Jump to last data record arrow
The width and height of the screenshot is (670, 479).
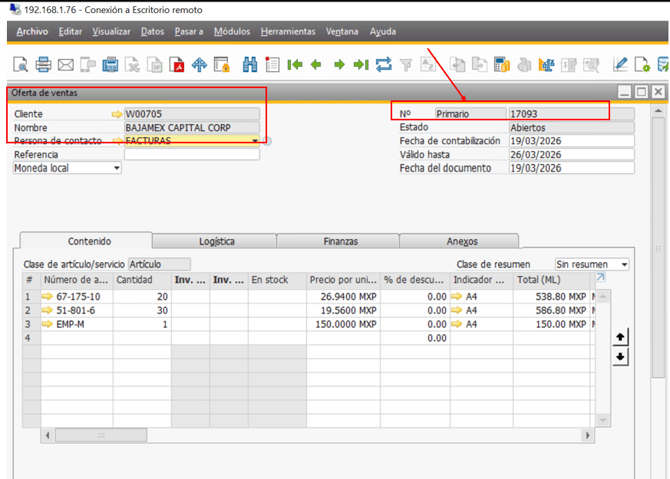click(x=361, y=65)
